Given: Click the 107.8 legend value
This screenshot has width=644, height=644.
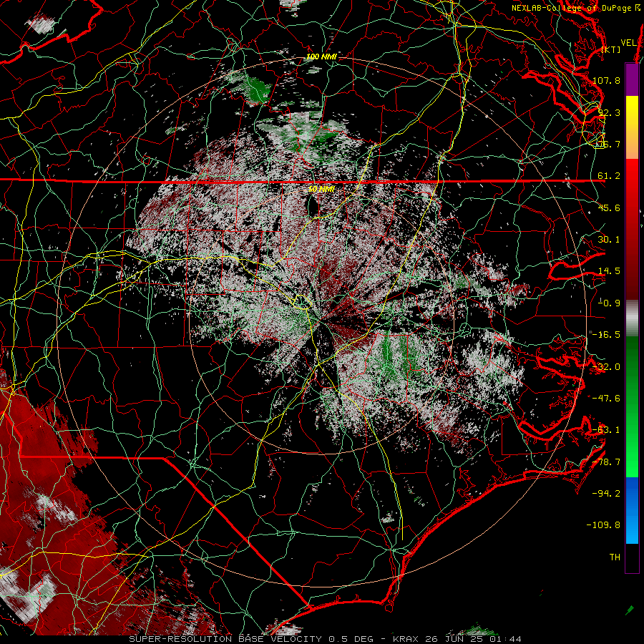Looking at the screenshot, I should [x=606, y=80].
